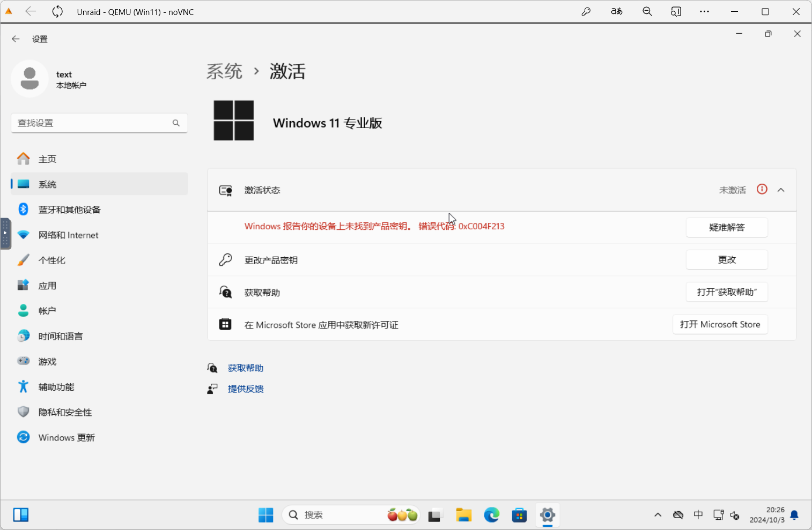Click the 未激活 status text

pos(733,190)
